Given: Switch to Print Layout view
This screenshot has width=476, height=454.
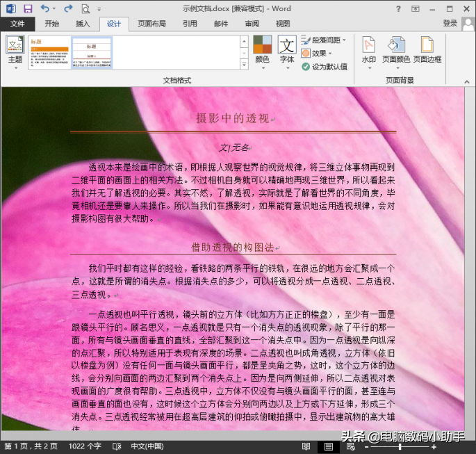Looking at the screenshot, I should 328,446.
